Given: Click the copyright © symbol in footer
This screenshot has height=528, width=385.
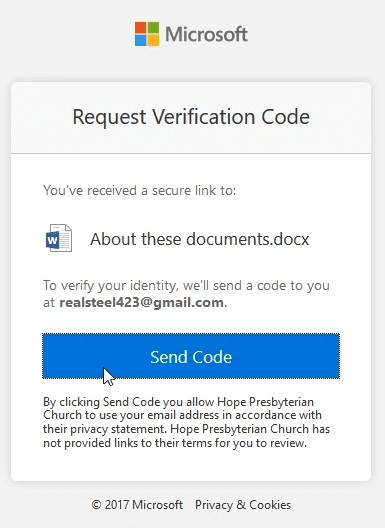Looking at the screenshot, I should [96, 505].
